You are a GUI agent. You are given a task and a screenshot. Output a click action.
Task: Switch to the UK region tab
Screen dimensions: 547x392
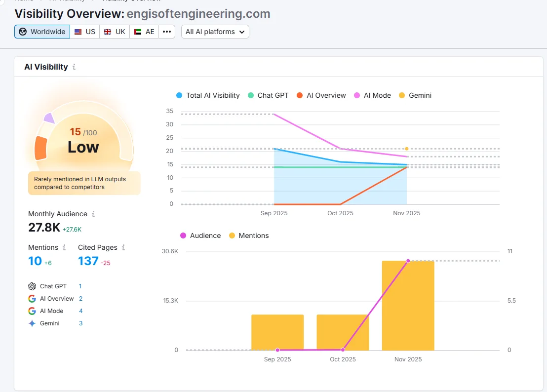pyautogui.click(x=115, y=32)
